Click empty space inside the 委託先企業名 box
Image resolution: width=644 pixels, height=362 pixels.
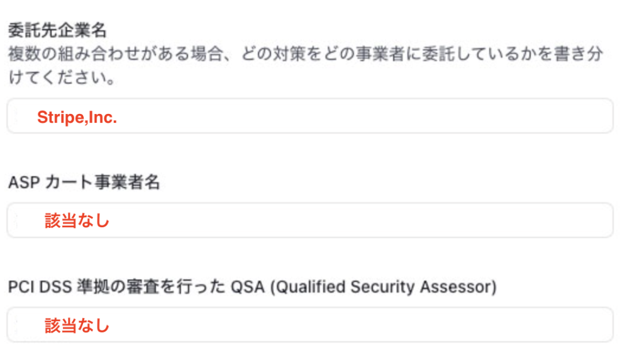377,116
